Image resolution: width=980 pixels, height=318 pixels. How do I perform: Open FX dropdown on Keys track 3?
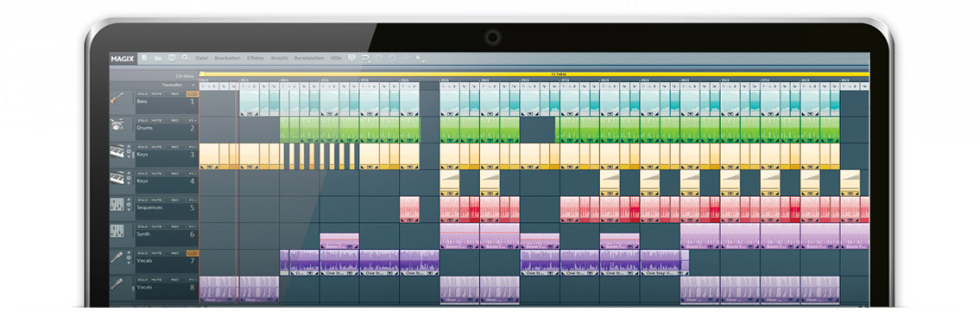coord(193,147)
